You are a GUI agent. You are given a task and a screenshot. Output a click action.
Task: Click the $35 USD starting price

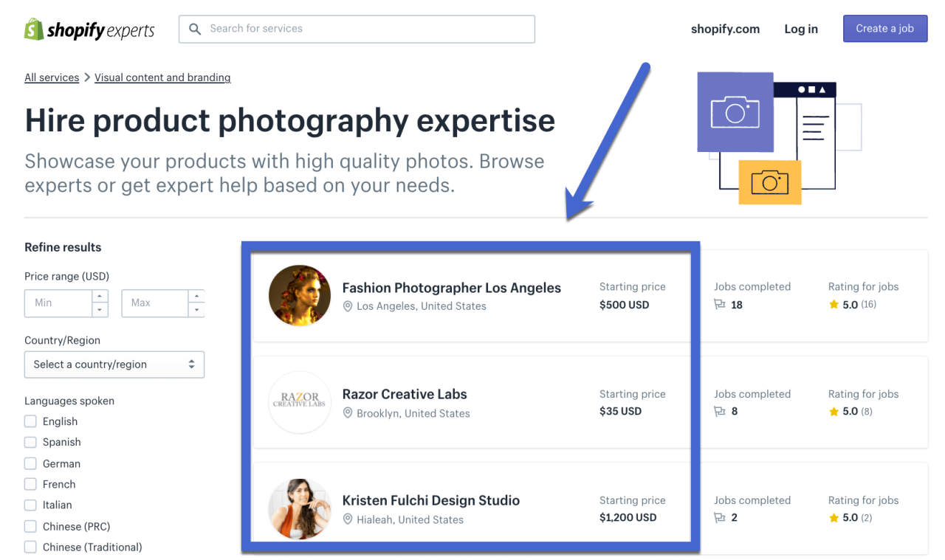tap(621, 411)
